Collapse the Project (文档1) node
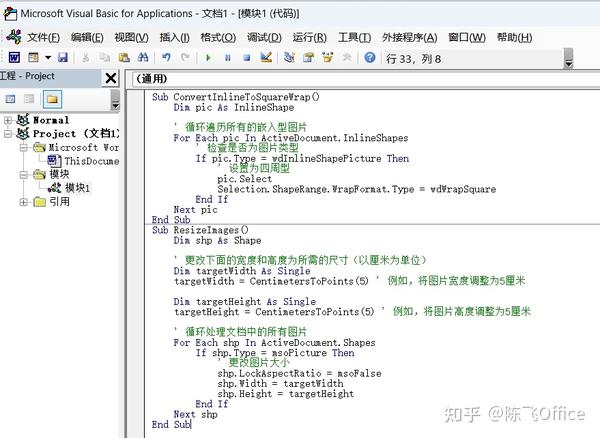600x438 pixels. click(x=8, y=134)
